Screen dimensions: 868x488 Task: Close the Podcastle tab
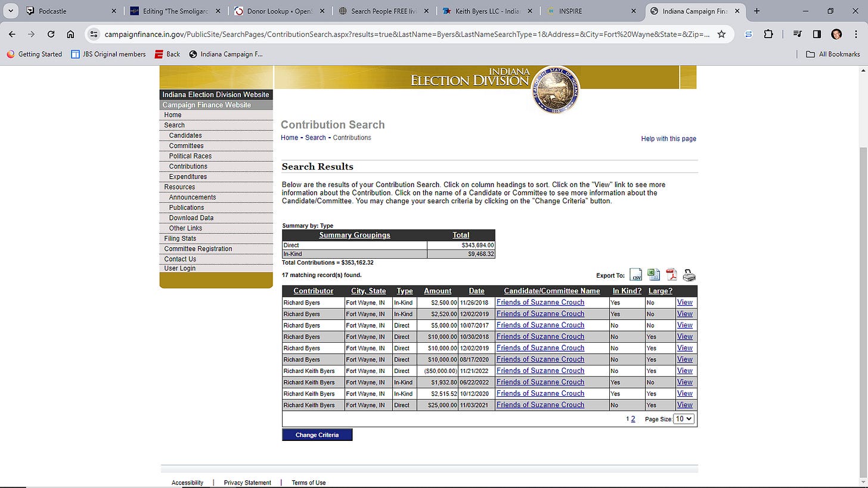point(114,11)
